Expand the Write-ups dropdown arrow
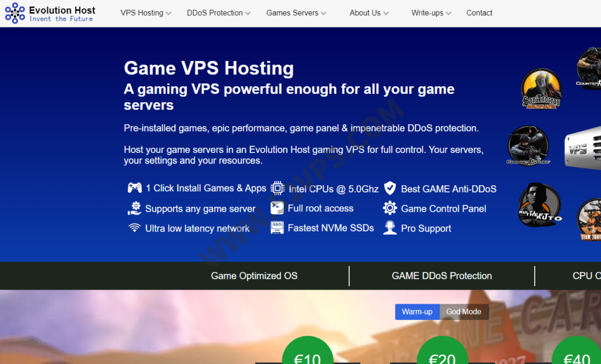 (448, 13)
